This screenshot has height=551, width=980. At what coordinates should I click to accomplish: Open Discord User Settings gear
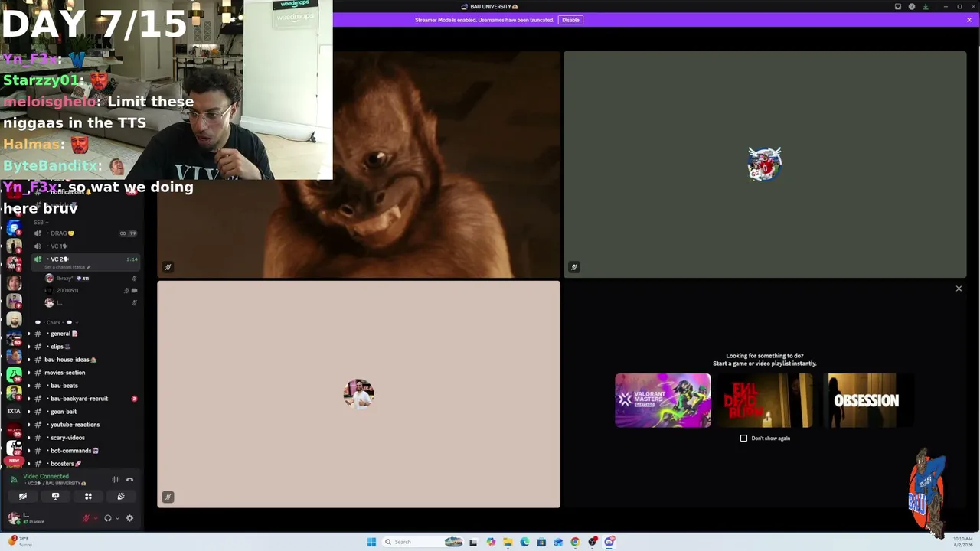coord(129,518)
